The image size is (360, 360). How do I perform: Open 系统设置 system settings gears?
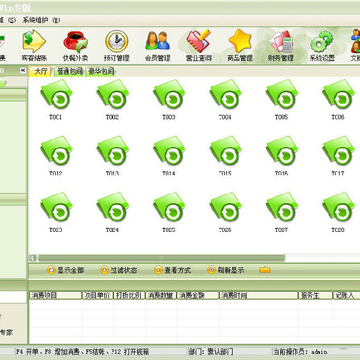[322, 46]
